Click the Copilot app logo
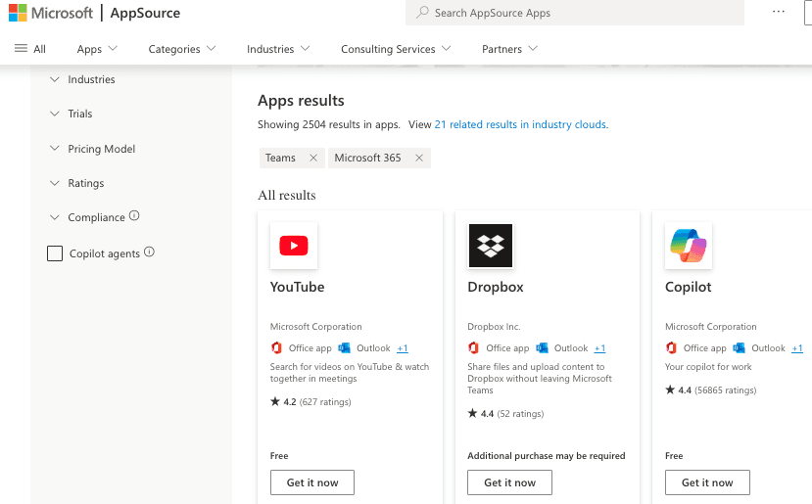This screenshot has height=504, width=812. [x=689, y=246]
